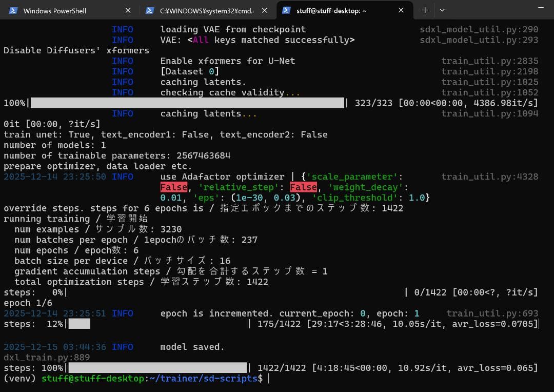
Task: Select the stuff@stuff-desktop tab label
Action: click(331, 11)
